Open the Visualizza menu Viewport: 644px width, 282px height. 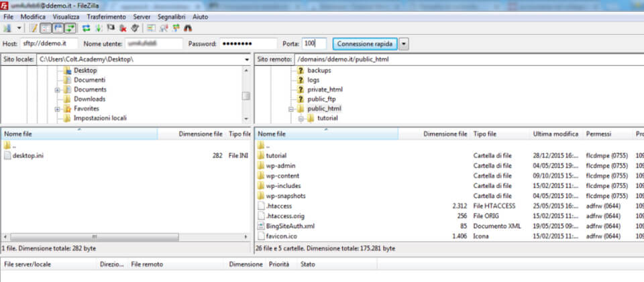tap(66, 17)
